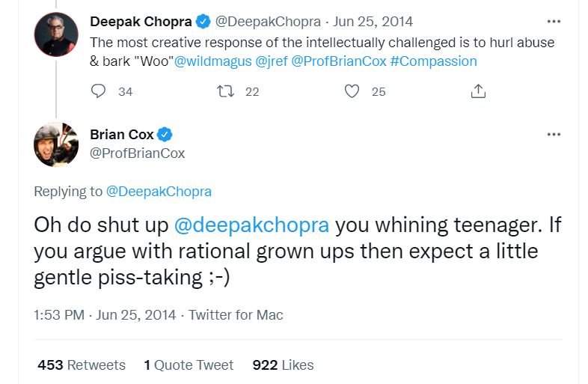Click the @DeepakChopra link after Replying to
This screenshot has width=588, height=384.
pos(159,192)
